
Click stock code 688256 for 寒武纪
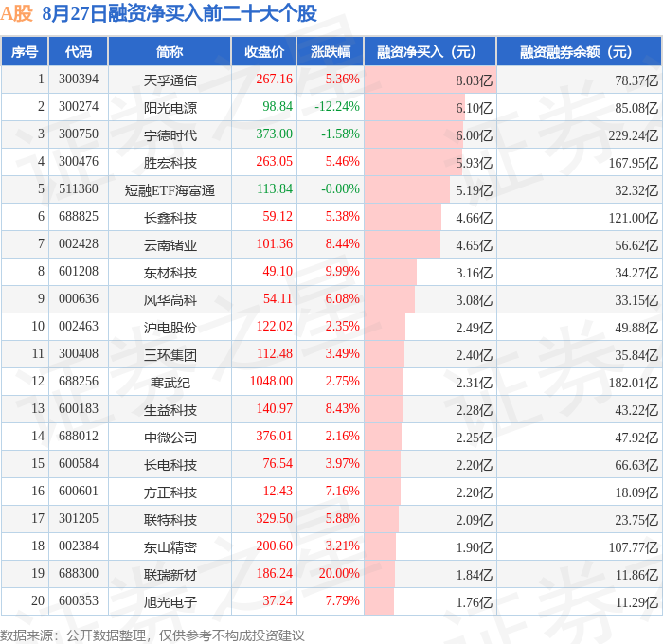79,382
